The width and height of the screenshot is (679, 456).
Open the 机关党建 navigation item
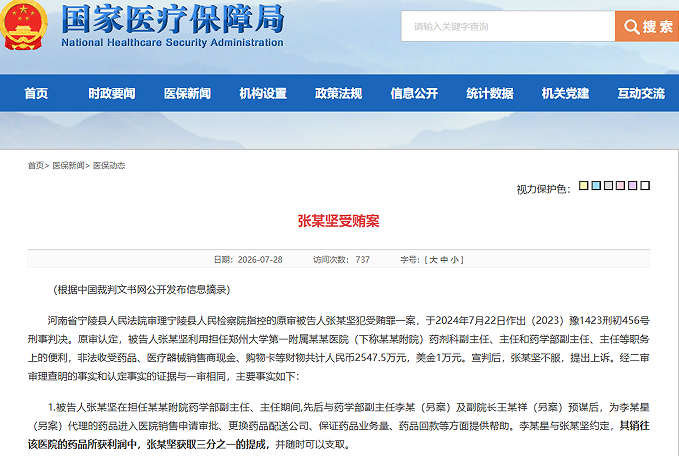tap(565, 93)
